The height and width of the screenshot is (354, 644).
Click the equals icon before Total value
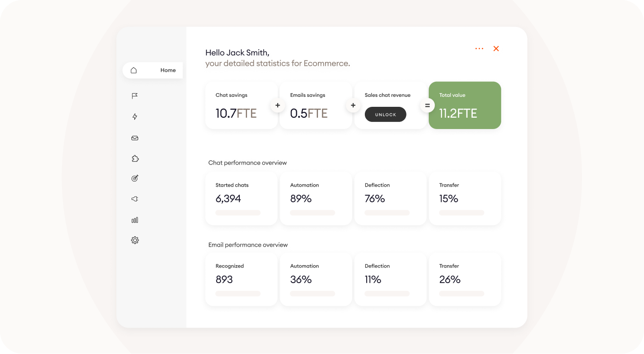point(427,105)
